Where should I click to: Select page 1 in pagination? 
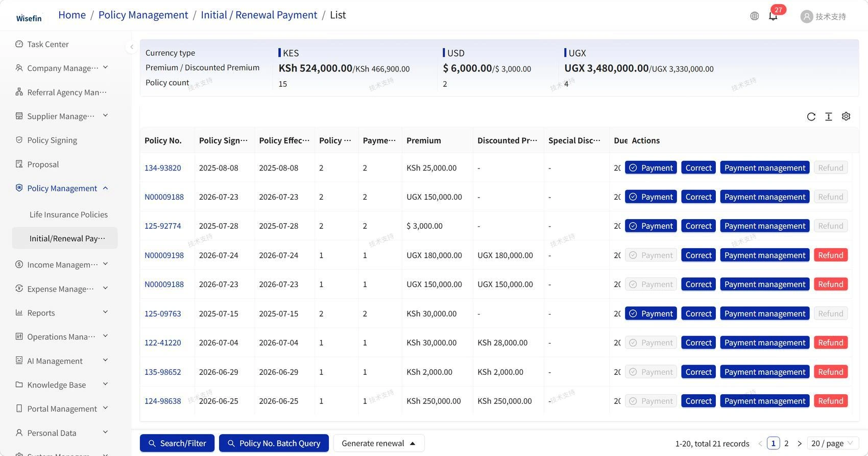773,443
